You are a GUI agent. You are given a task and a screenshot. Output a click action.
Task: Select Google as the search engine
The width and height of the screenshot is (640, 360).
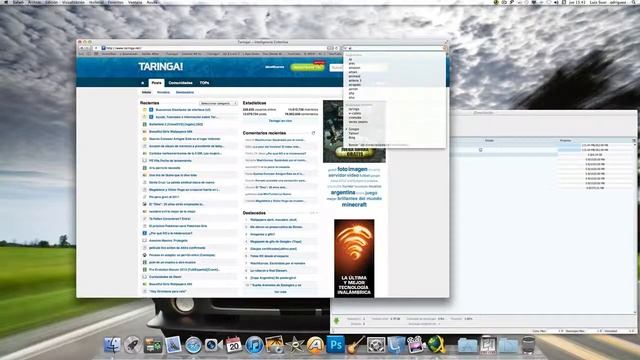(x=354, y=129)
